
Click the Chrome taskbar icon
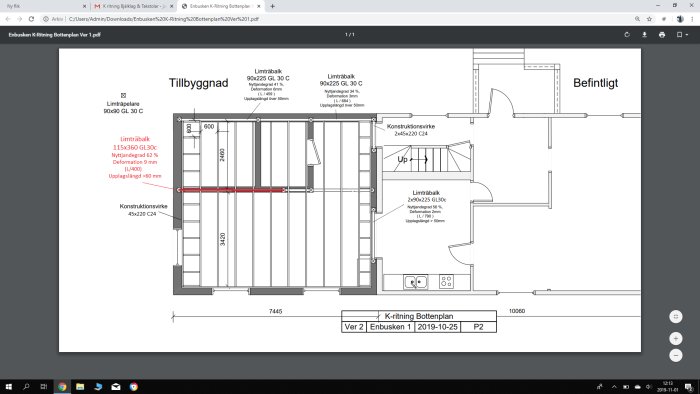(x=62, y=386)
